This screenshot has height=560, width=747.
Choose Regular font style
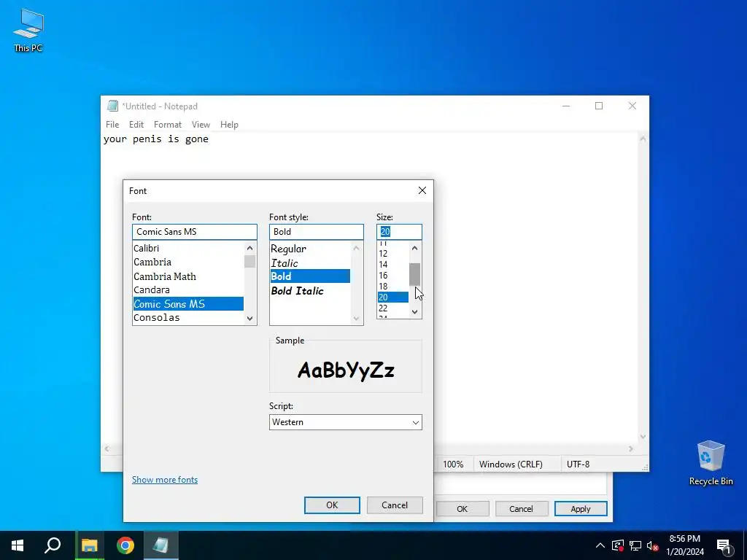click(310, 249)
